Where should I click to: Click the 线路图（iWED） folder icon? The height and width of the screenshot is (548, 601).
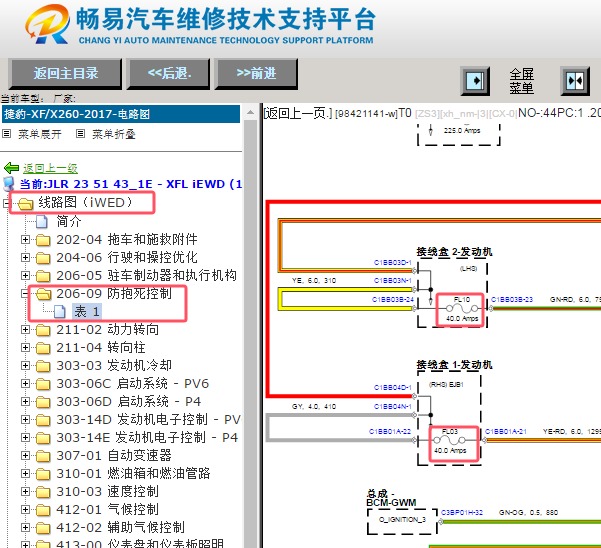pyautogui.click(x=25, y=203)
